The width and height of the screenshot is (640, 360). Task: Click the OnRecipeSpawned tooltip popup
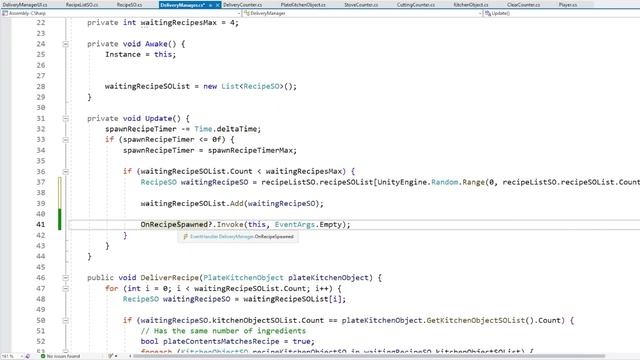click(x=238, y=236)
